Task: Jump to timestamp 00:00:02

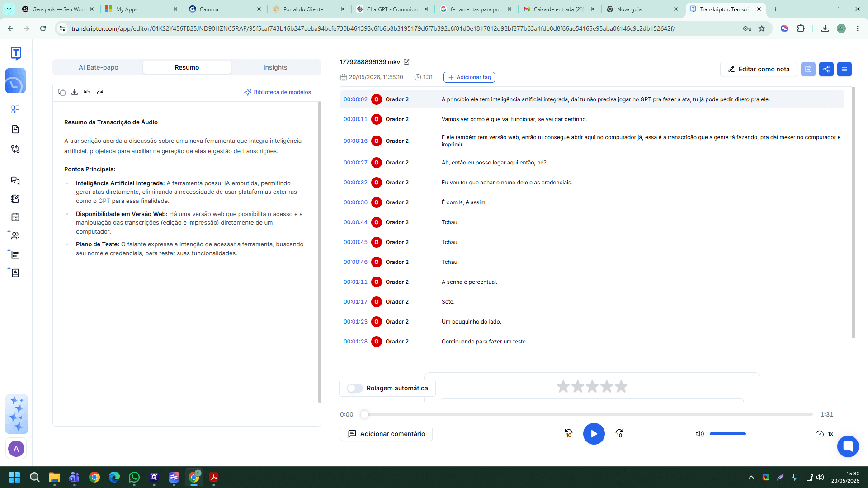Action: tap(355, 99)
